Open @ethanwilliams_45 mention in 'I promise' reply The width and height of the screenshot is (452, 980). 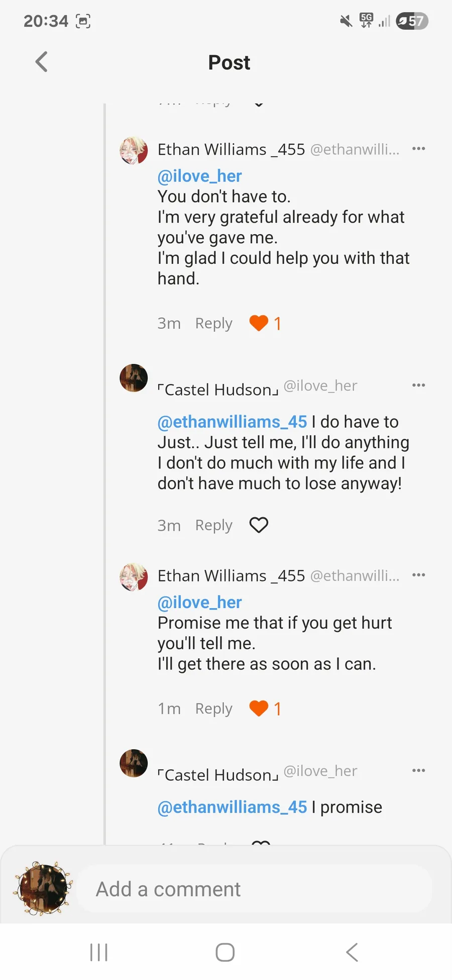coord(232,807)
